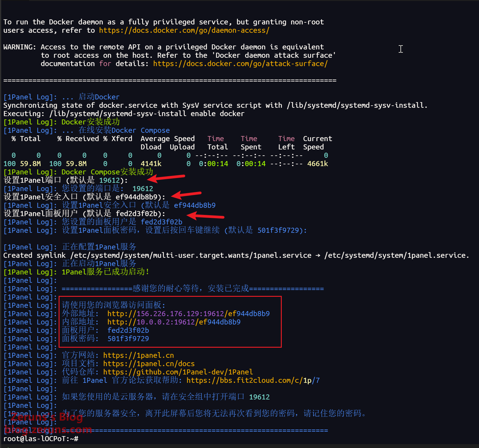Open the docs link https://1panel.cn/docs
This screenshot has height=448, width=479.
[x=149, y=364]
